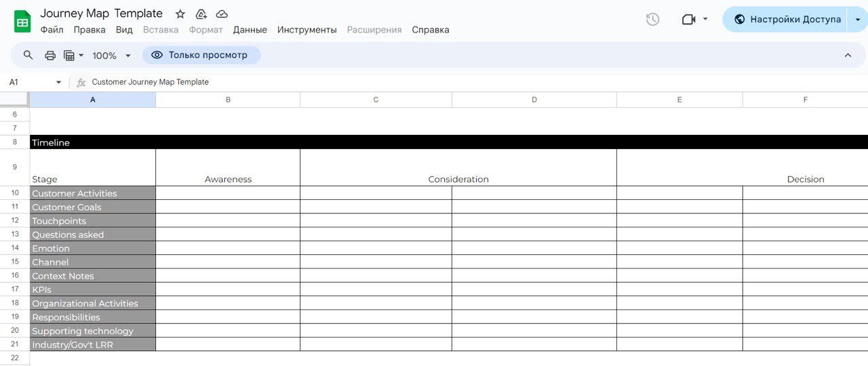The width and height of the screenshot is (868, 366).
Task: Click the Stage cell
Action: coord(93,167)
